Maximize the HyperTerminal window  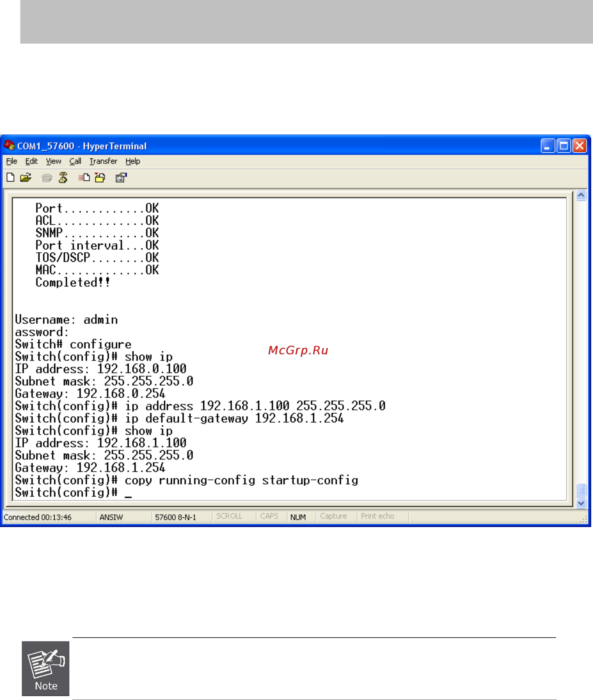pyautogui.click(x=564, y=146)
